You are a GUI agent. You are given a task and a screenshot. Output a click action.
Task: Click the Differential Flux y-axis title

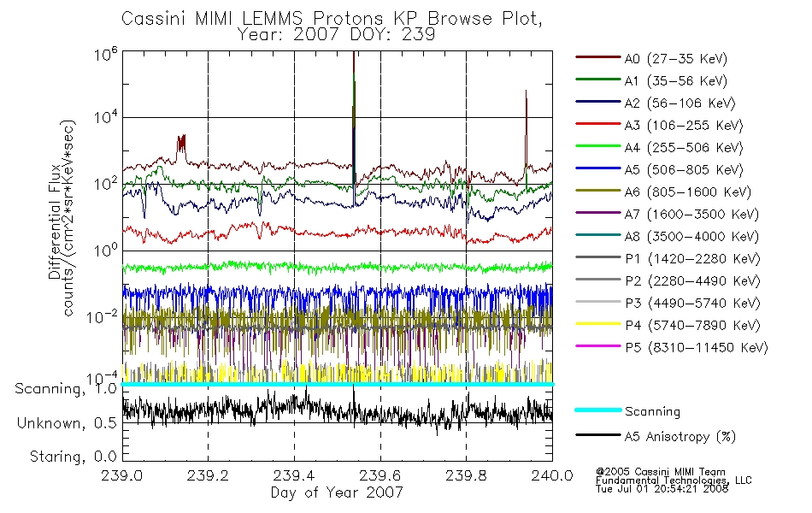point(55,221)
